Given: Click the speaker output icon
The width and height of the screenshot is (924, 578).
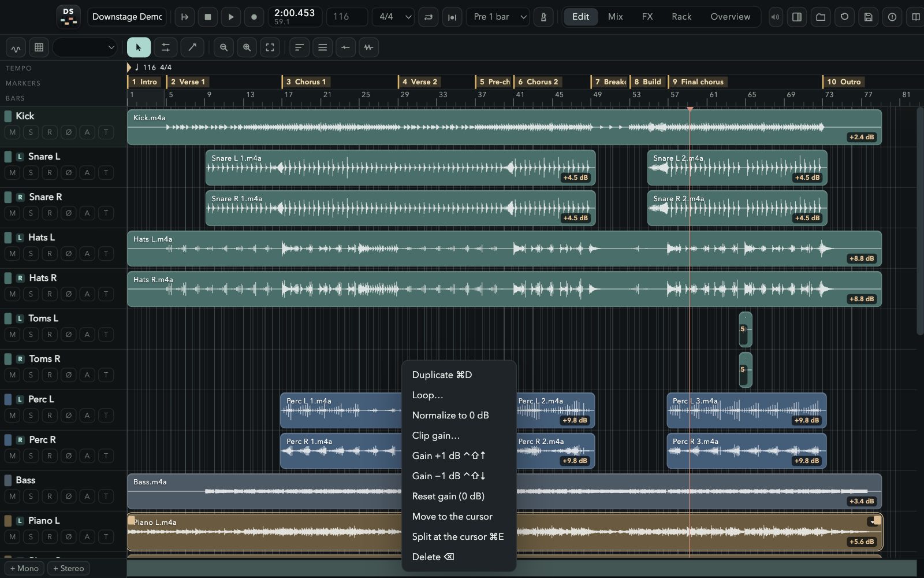Looking at the screenshot, I should 775,17.
